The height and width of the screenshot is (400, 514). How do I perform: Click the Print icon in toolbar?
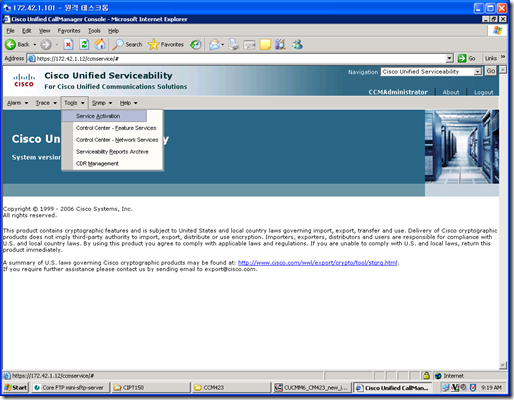click(x=234, y=44)
